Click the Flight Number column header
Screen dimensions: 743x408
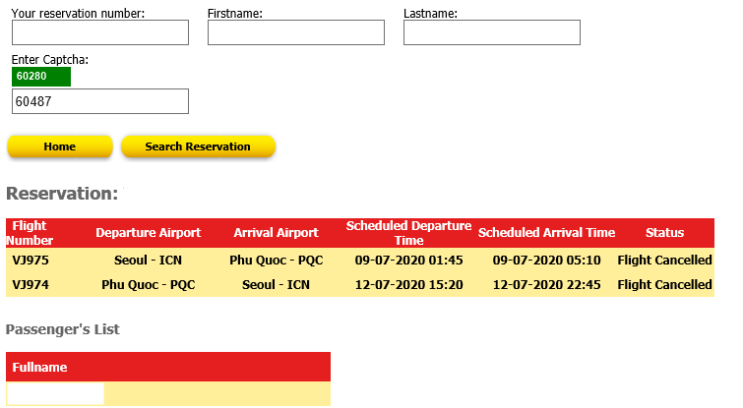tap(29, 233)
